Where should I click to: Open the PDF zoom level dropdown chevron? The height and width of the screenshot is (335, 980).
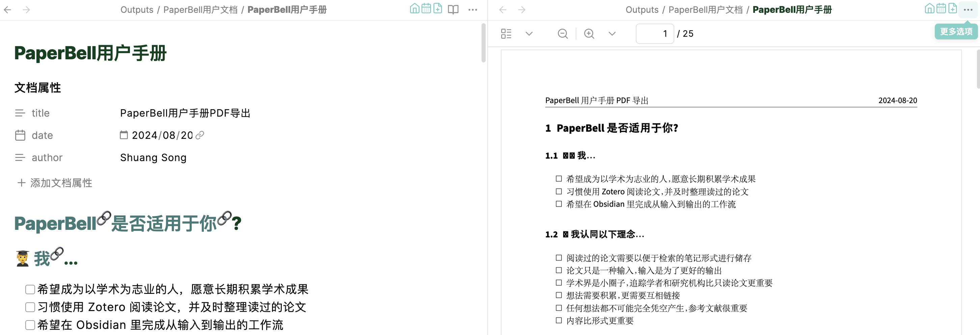612,33
